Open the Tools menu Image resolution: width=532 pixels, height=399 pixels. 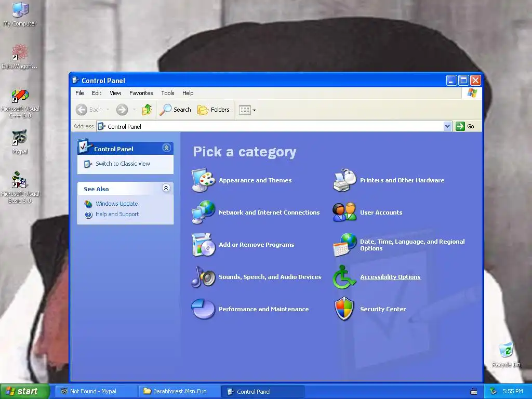coord(168,93)
